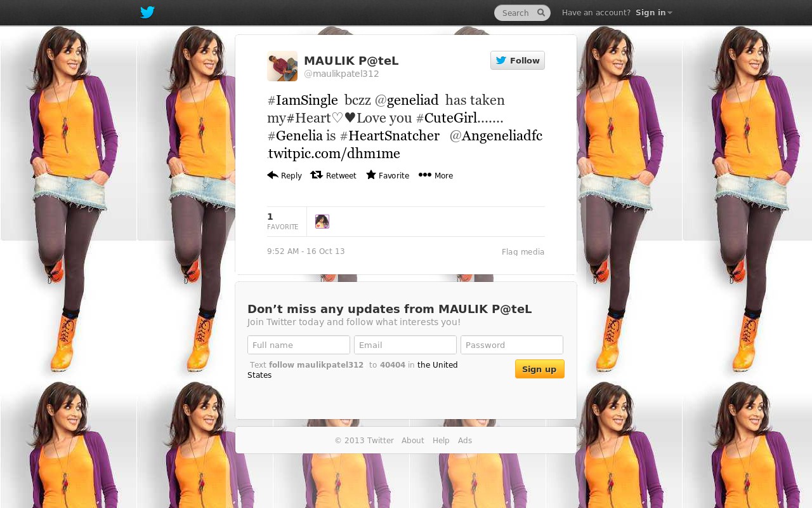Viewport: 812px width, 508px height.
Task: Click the search magnifier icon
Action: tap(541, 12)
